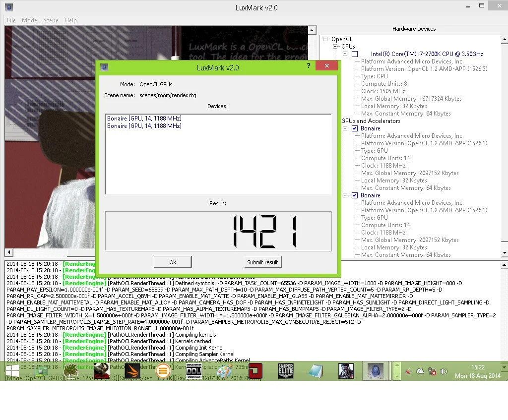This screenshot has width=508, height=420.
Task: Collapse the OpenCL tree node
Action: coord(325,39)
